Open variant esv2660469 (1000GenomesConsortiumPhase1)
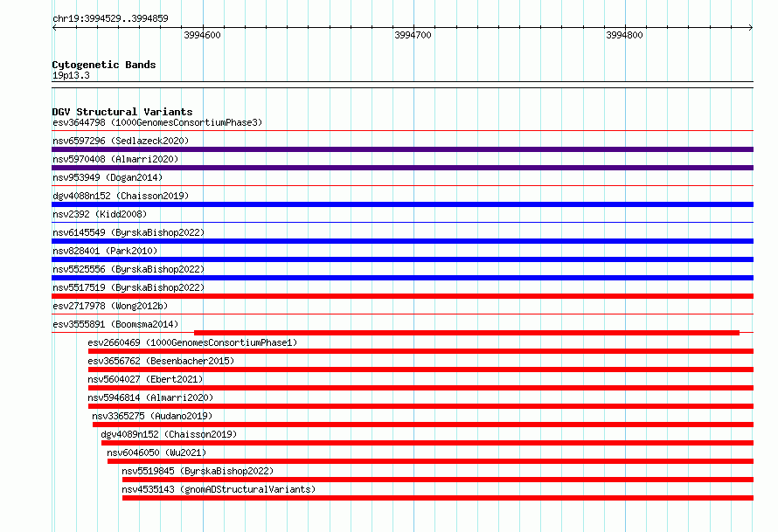Image resolution: width=778 pixels, height=532 pixels. pos(192,342)
